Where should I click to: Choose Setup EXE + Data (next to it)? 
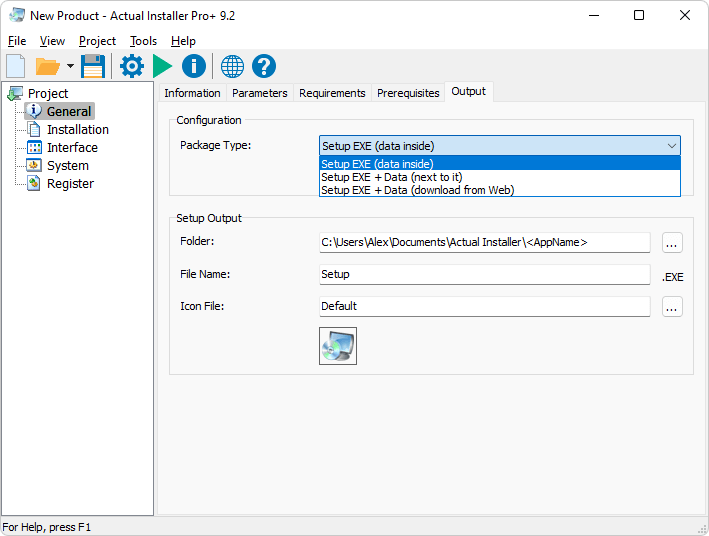tap(500, 177)
